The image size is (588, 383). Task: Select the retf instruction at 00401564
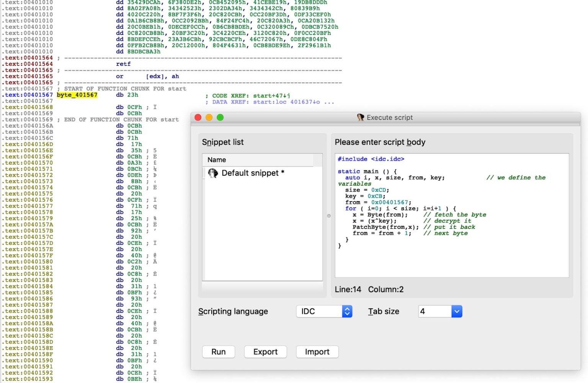click(x=123, y=64)
